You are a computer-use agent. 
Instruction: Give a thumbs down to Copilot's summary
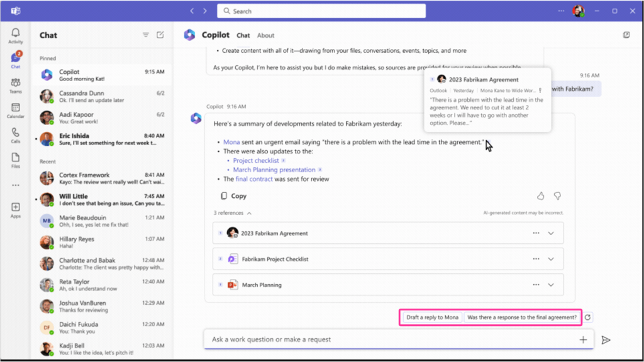click(557, 196)
